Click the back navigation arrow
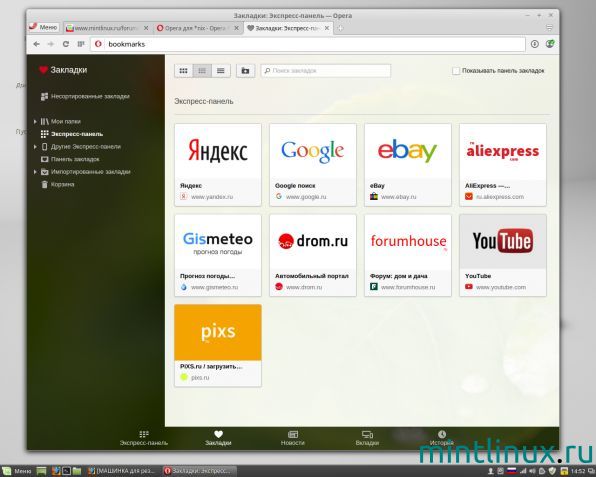Viewport: 596px width, 477px height. click(36, 44)
